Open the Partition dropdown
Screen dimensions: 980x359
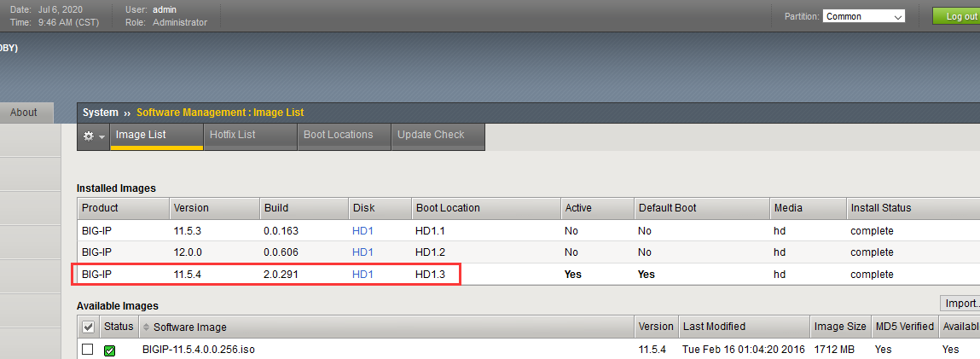[x=863, y=16]
